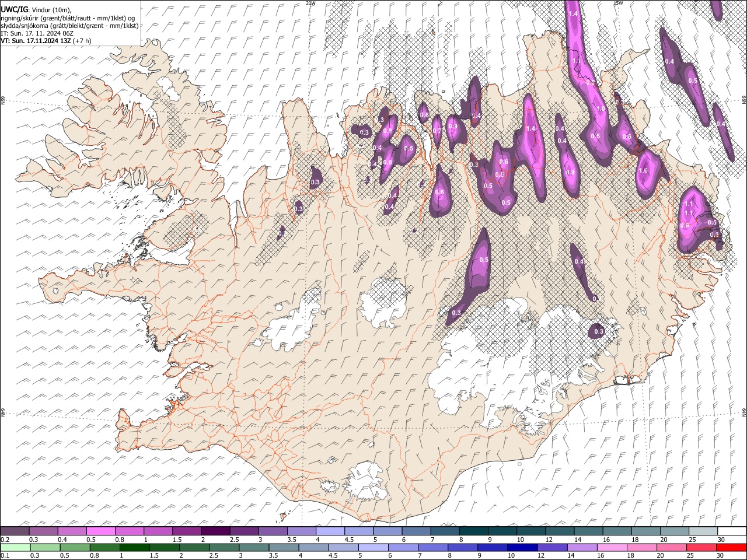This screenshot has height=560, width=747.
Task: Choose the 7 blue swatch in the lower scale
Action: [432, 547]
